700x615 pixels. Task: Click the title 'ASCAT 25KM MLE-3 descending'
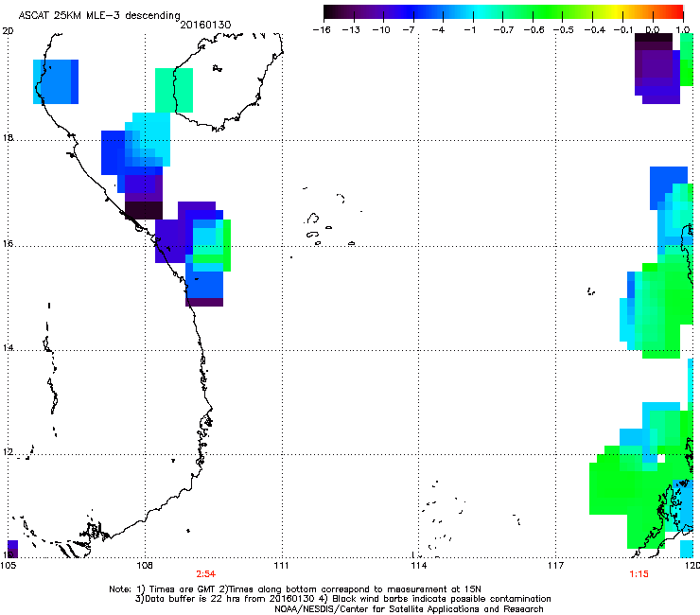pos(99,15)
